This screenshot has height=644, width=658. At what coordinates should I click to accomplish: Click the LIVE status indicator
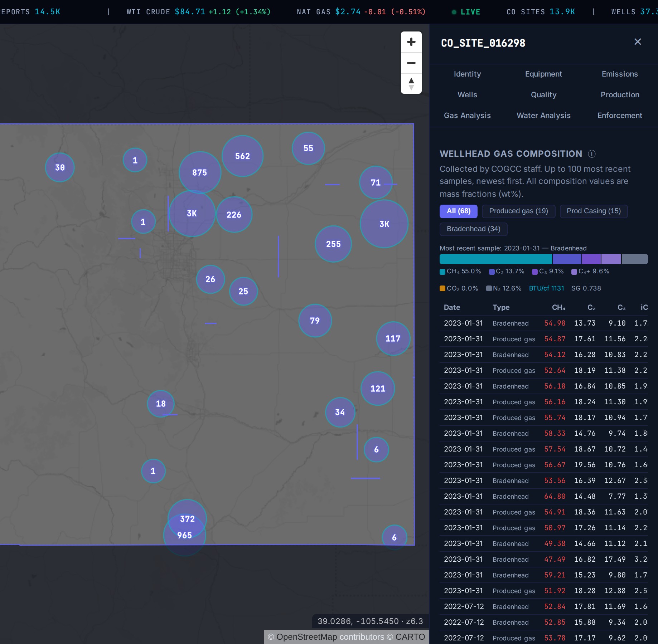(x=466, y=12)
